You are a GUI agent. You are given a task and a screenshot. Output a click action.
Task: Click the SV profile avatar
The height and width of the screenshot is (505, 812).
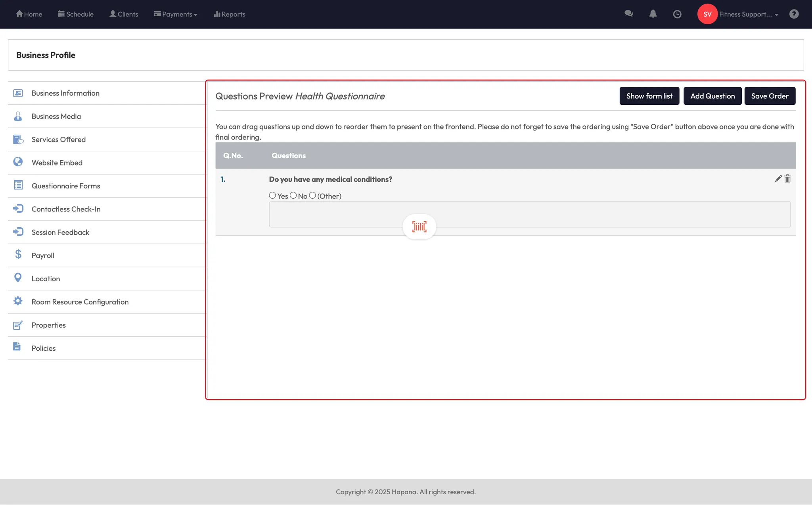click(x=707, y=14)
